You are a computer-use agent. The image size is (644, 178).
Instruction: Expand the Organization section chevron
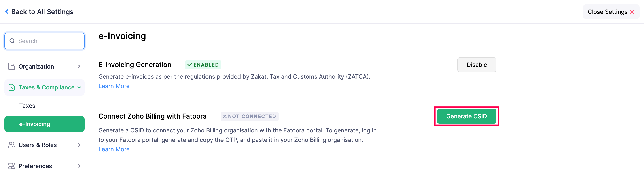point(79,66)
